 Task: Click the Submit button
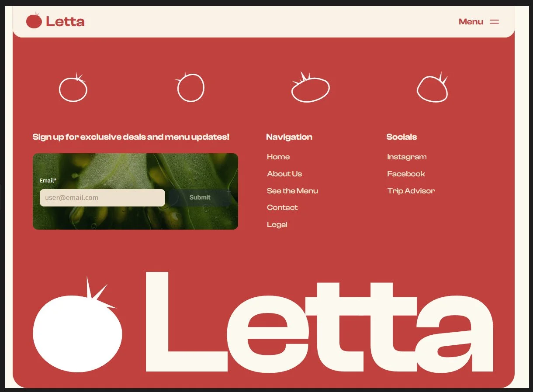(x=200, y=198)
